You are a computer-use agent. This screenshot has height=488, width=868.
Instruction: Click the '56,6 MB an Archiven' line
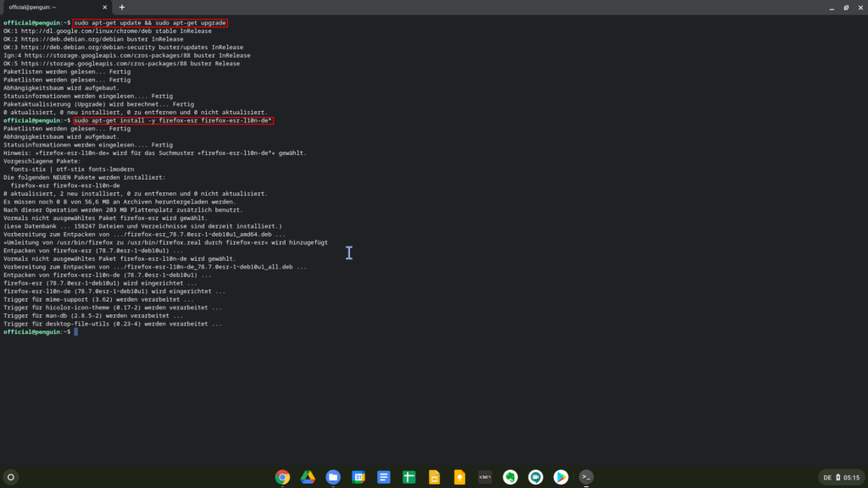120,202
